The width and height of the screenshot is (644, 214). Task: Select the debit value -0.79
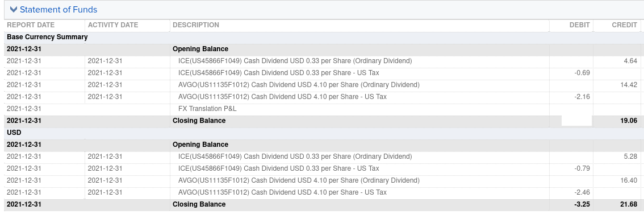point(583,168)
